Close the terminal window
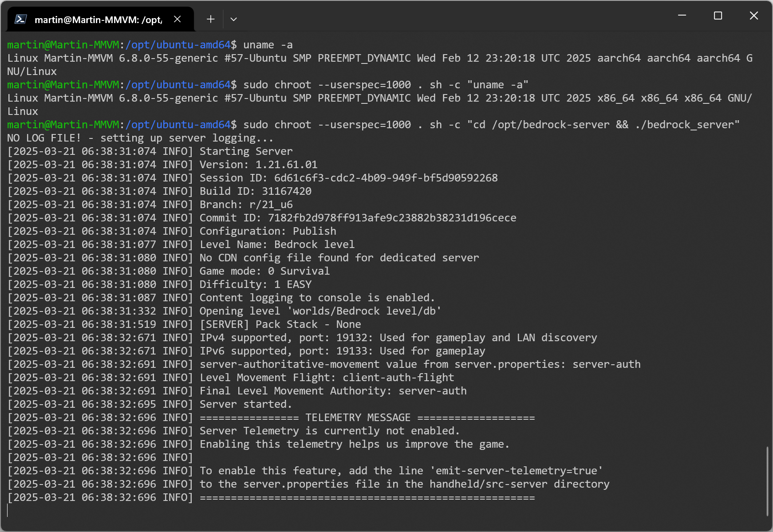This screenshot has height=532, width=773. 754,16
